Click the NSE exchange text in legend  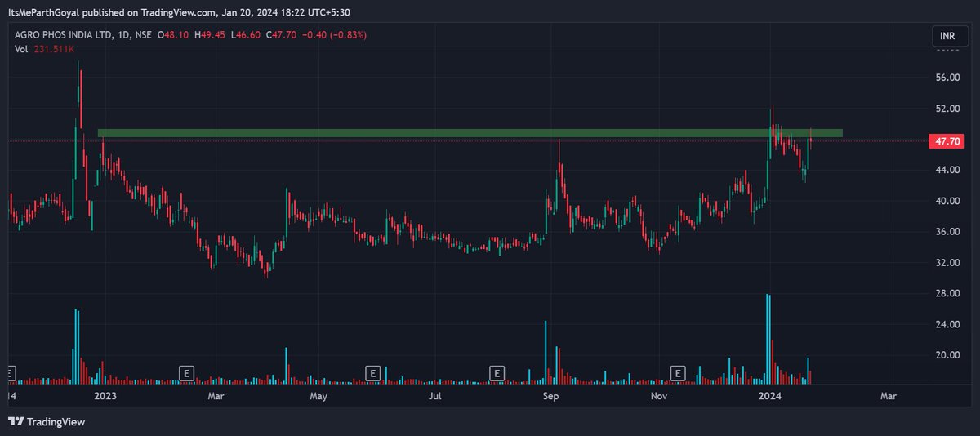142,35
